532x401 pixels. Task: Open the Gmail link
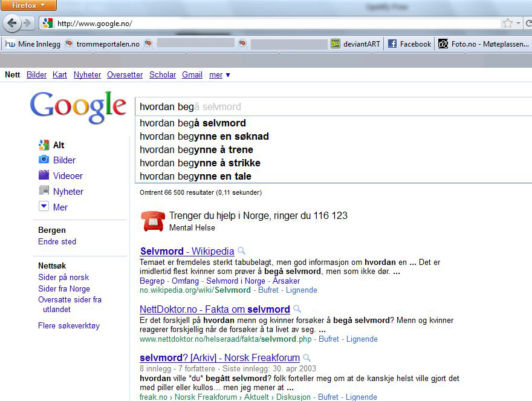[192, 75]
